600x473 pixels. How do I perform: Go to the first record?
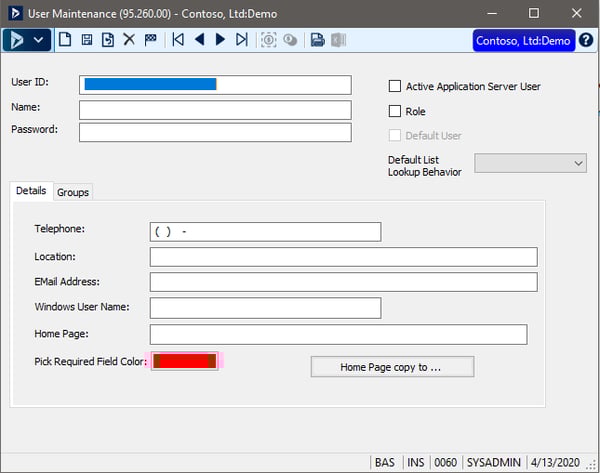click(178, 39)
